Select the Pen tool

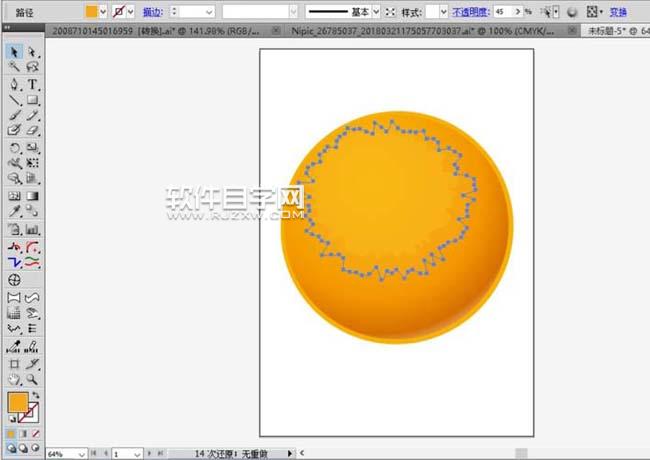pos(14,85)
